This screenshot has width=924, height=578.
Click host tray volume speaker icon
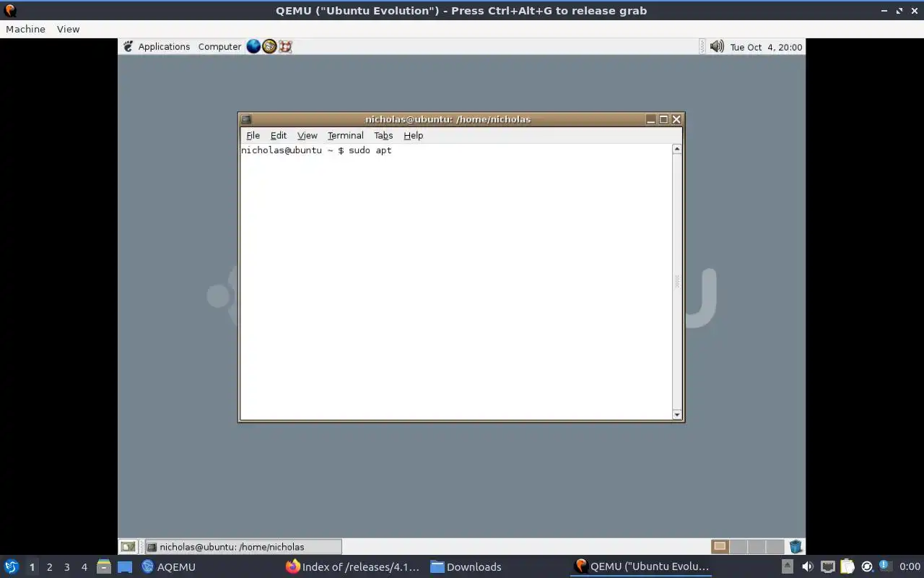[x=807, y=566]
